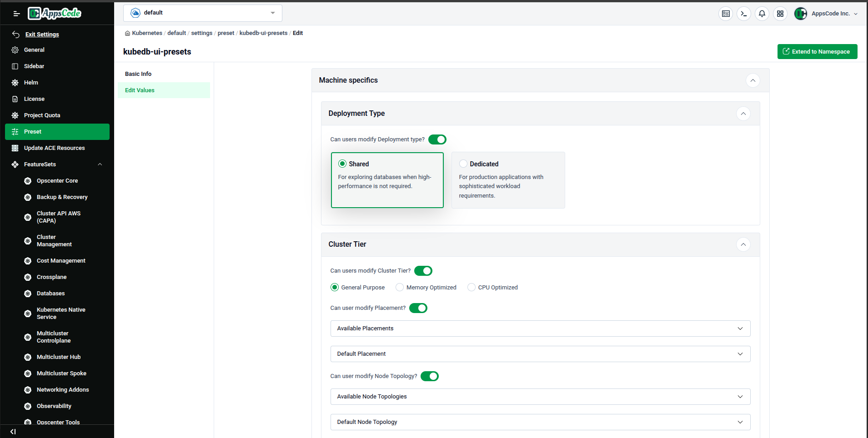Image resolution: width=868 pixels, height=438 pixels.
Task: Click the apps grid icon in top bar
Action: pos(780,14)
